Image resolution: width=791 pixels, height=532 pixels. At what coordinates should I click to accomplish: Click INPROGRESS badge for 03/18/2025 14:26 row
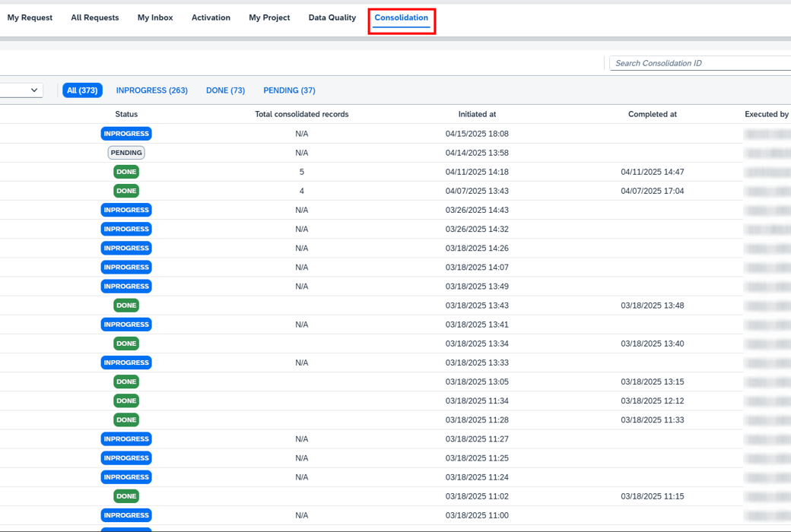(x=126, y=248)
